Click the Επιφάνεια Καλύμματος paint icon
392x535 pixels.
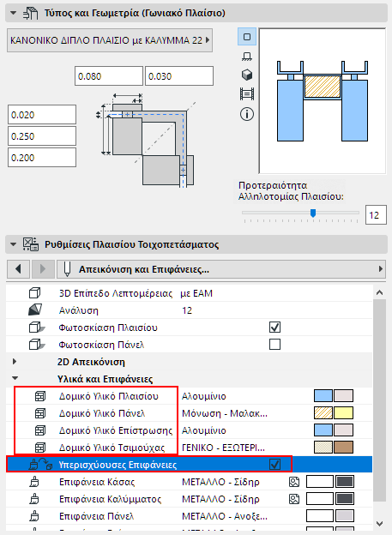point(34,499)
